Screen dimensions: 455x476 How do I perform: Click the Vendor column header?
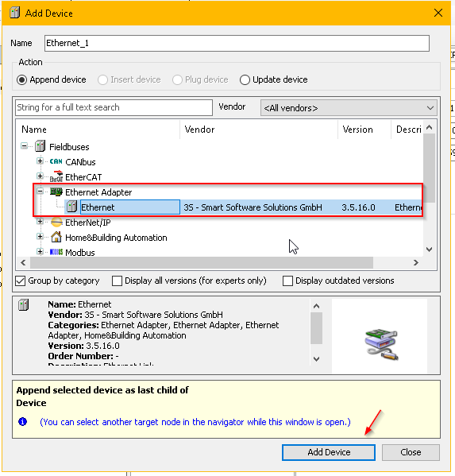tap(259, 130)
